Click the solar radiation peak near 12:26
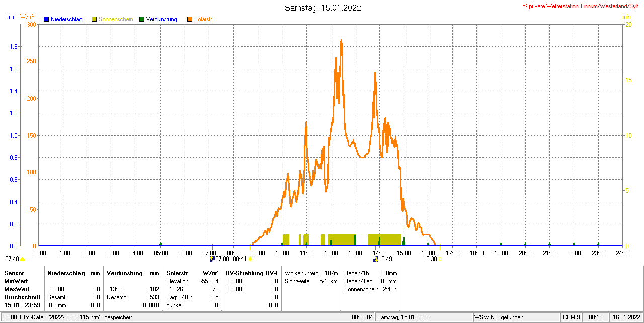Screen dimensions: 644x323 [x=341, y=41]
